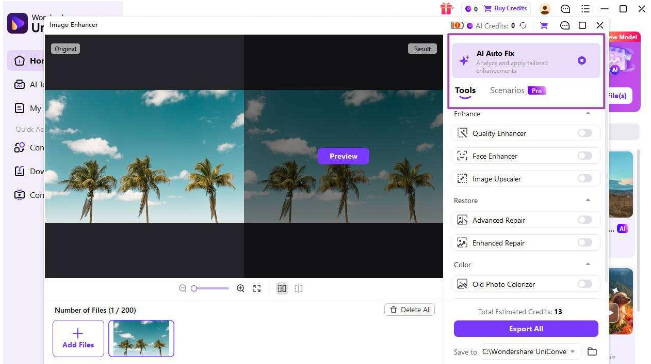
Task: Enable the Old Photo Colorizer toggle
Action: tap(585, 284)
